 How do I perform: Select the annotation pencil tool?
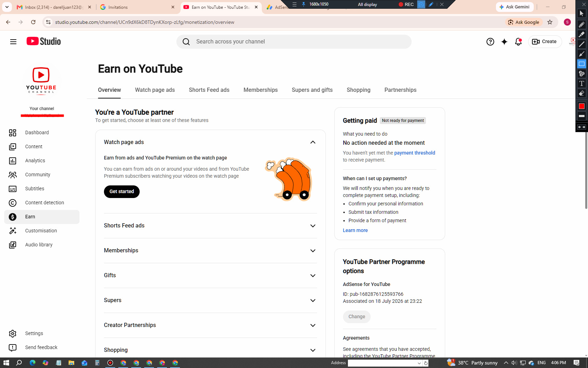[x=581, y=25]
